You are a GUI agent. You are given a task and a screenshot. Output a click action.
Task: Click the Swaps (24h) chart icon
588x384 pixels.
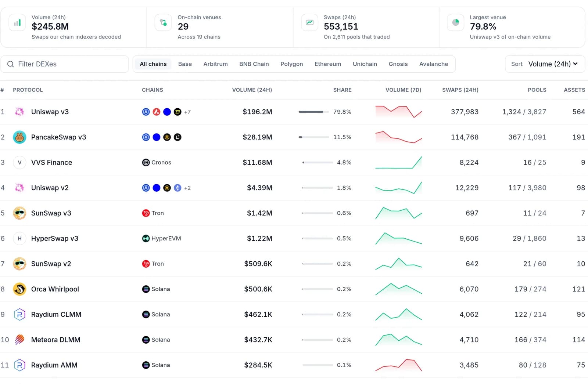coord(309,23)
